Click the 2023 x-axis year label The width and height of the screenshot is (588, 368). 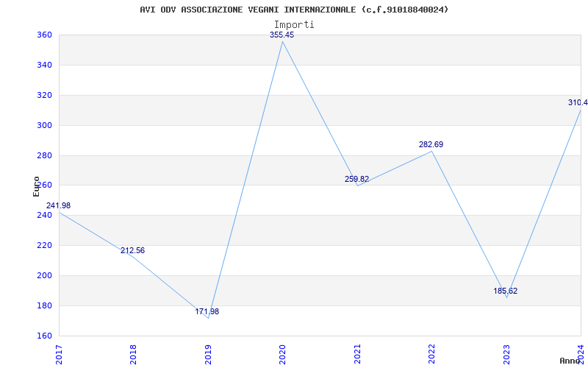pyautogui.click(x=506, y=354)
